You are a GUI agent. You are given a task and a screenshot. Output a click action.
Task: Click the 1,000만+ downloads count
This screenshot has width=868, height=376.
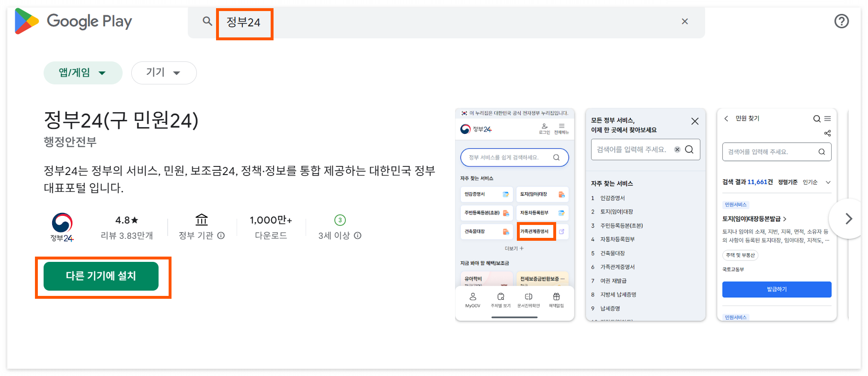[x=271, y=220]
